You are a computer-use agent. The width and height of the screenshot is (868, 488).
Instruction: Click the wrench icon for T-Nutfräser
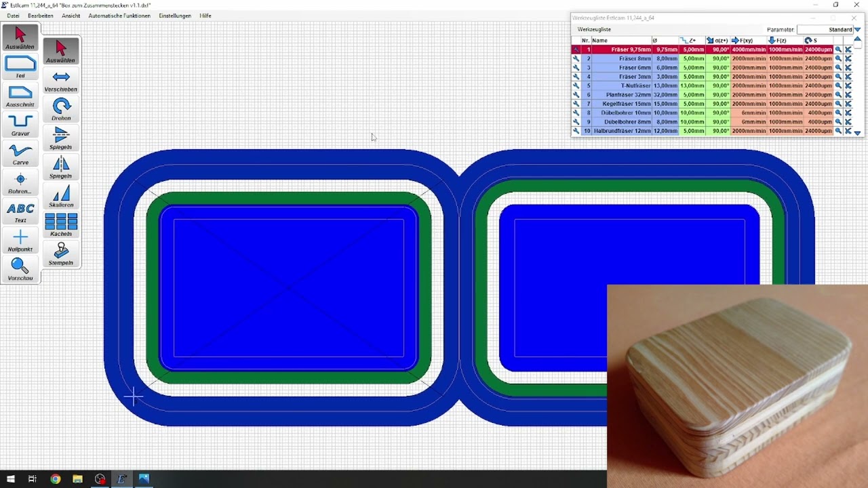coord(576,86)
